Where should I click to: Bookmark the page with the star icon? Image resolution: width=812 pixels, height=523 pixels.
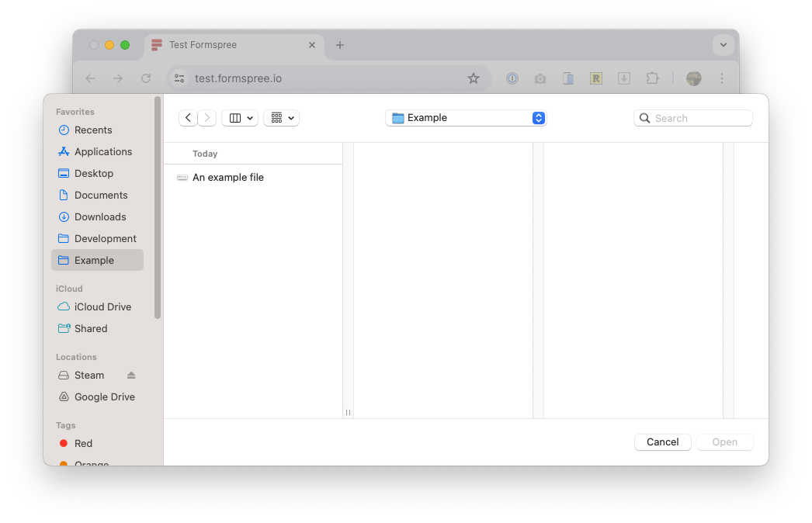click(x=474, y=78)
